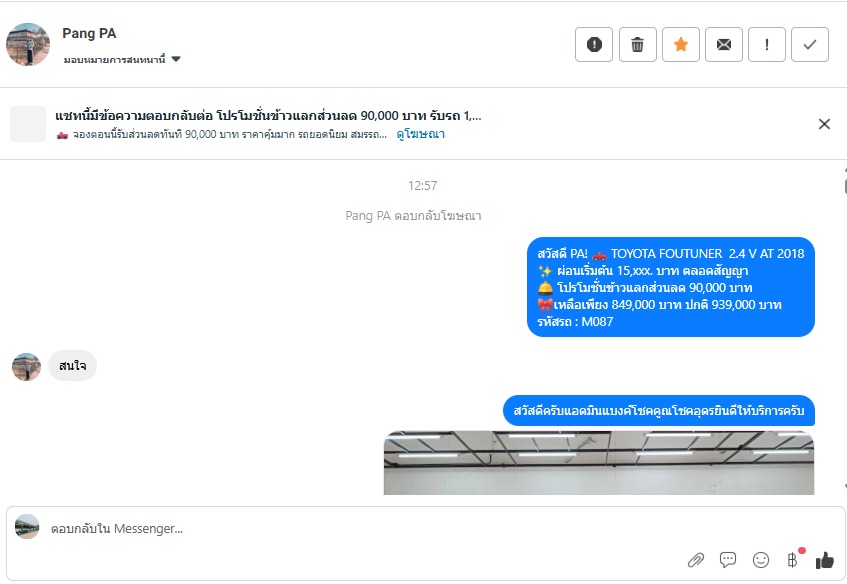847x584 pixels.
Task: Open the ดูโฆษณา ad link
Action: pyautogui.click(x=420, y=134)
